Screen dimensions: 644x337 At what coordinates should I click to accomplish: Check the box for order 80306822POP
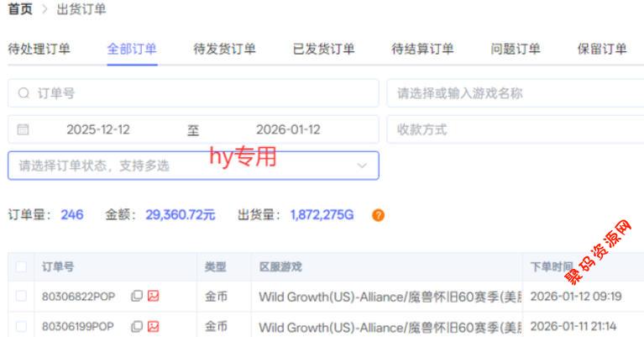click(x=21, y=296)
